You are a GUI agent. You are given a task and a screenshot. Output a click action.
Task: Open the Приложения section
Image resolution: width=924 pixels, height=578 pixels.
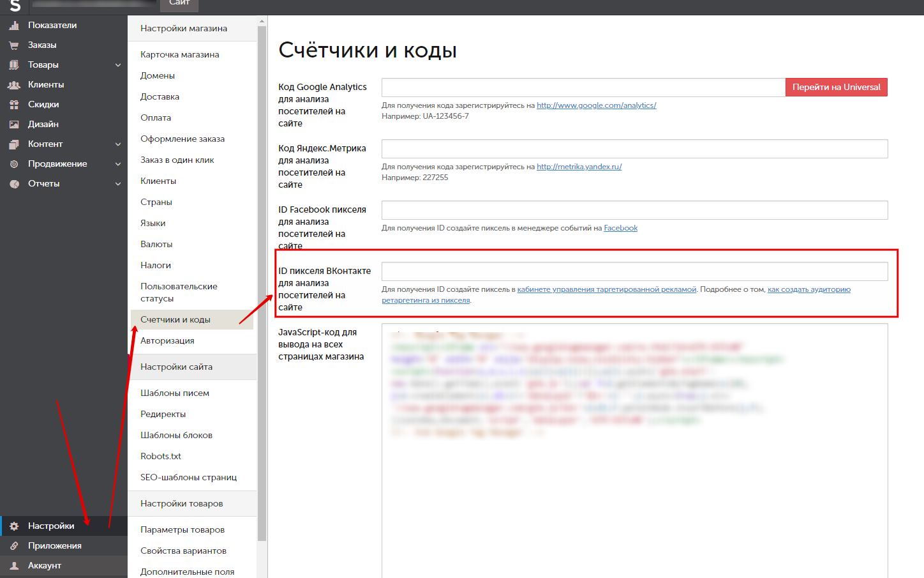(55, 546)
